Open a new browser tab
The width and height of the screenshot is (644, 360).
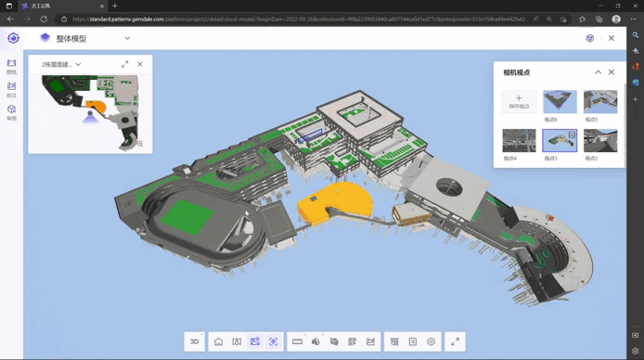(x=115, y=6)
